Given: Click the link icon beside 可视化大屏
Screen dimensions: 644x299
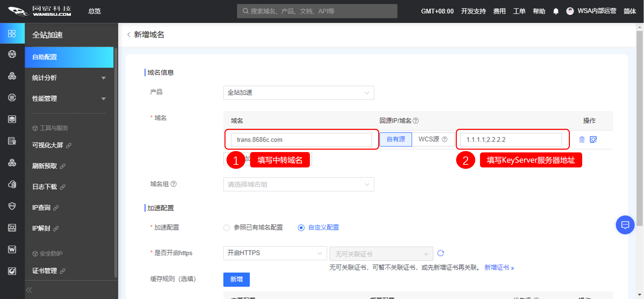Looking at the screenshot, I should coord(69,146).
